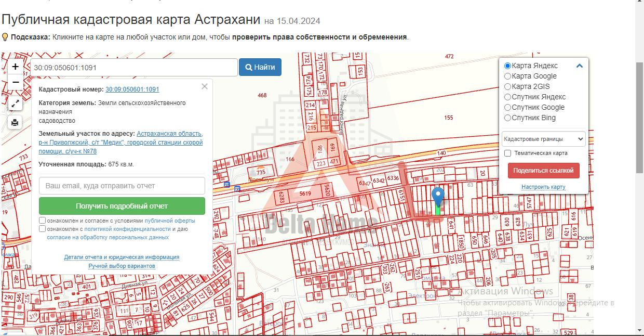This screenshot has height=336, width=644.
Task: Zoom out with the minus button
Action: tap(15, 82)
